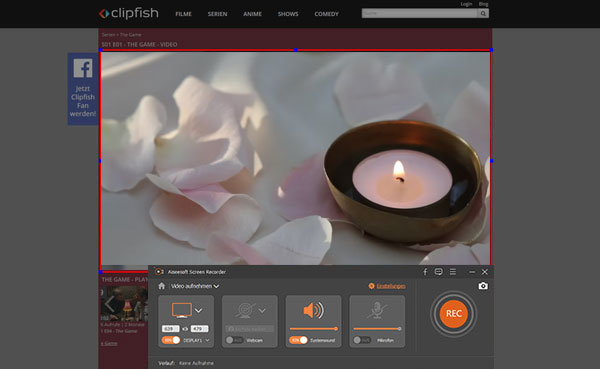Click Jetzt Clipfish Fan werden text
This screenshot has width=600, height=369.
point(83,101)
